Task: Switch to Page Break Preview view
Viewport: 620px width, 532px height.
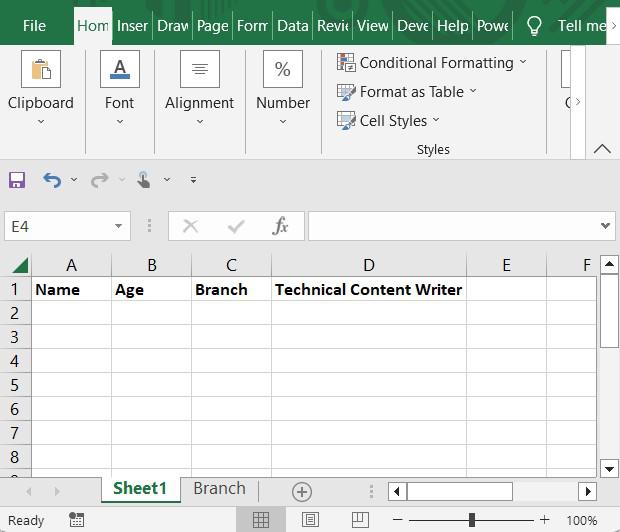Action: (x=360, y=520)
